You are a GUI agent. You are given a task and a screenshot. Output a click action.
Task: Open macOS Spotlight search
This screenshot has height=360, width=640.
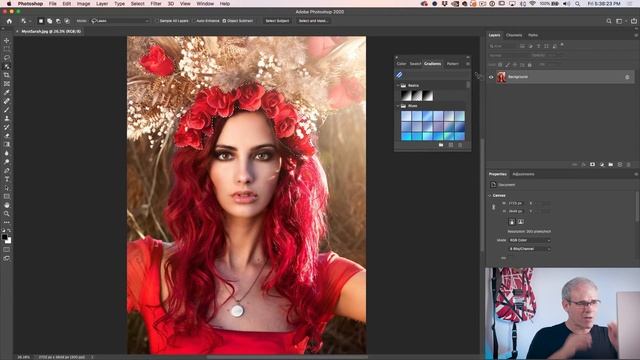coord(577,3)
